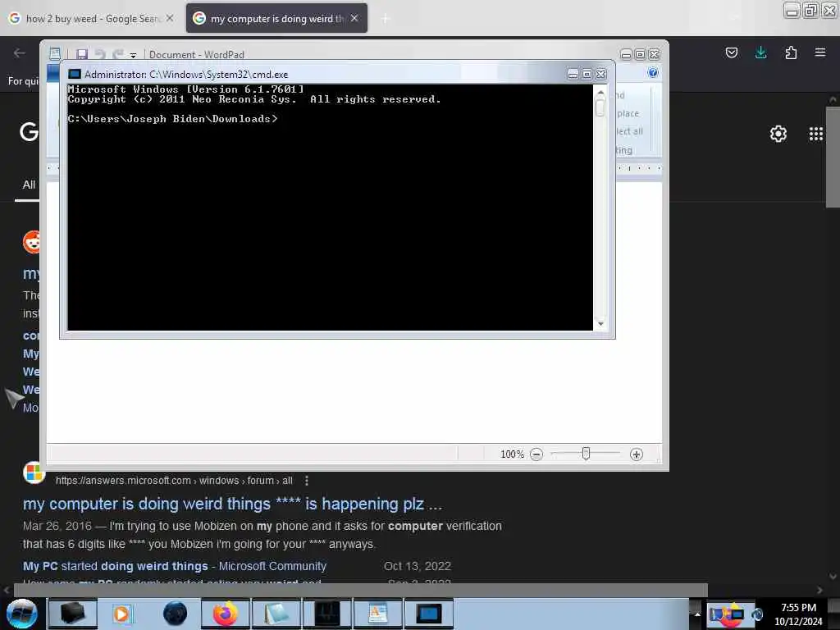
Task: Open Firefox Pocket save icon
Action: pos(731,52)
